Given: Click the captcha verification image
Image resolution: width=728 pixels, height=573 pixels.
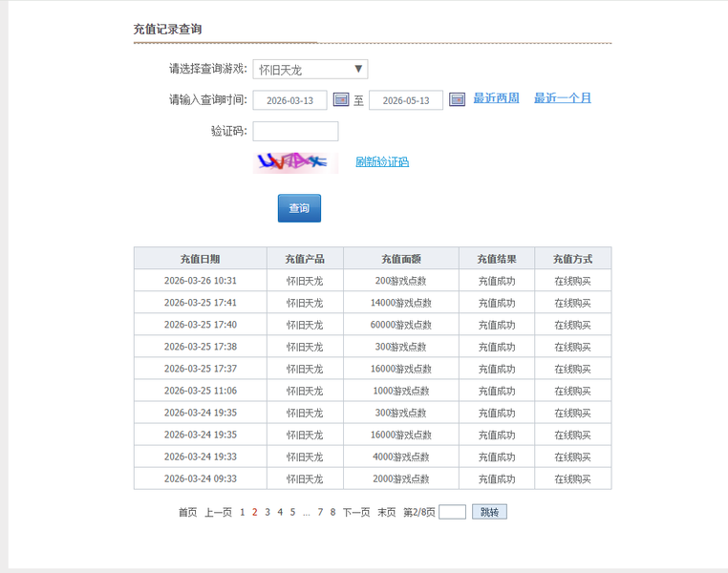Looking at the screenshot, I should click(x=295, y=162).
